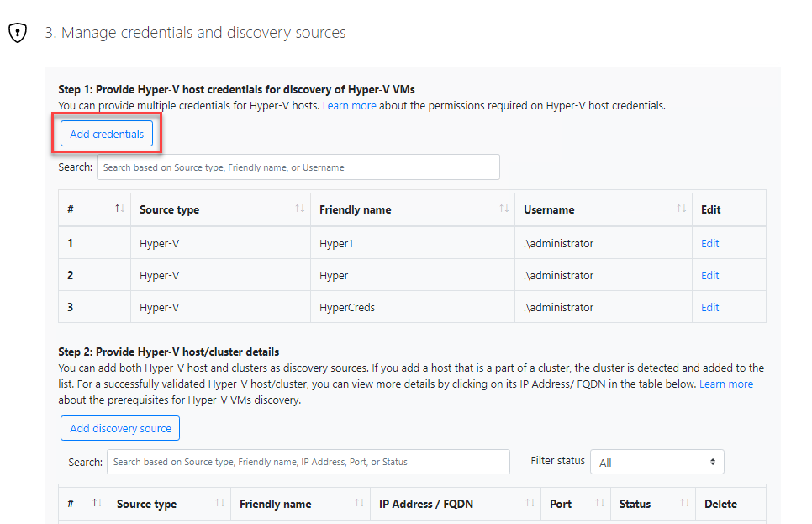Image resolution: width=812 pixels, height=524 pixels.
Task: Sort discovery sources by IP Address / FQDN arrows
Action: [x=530, y=503]
